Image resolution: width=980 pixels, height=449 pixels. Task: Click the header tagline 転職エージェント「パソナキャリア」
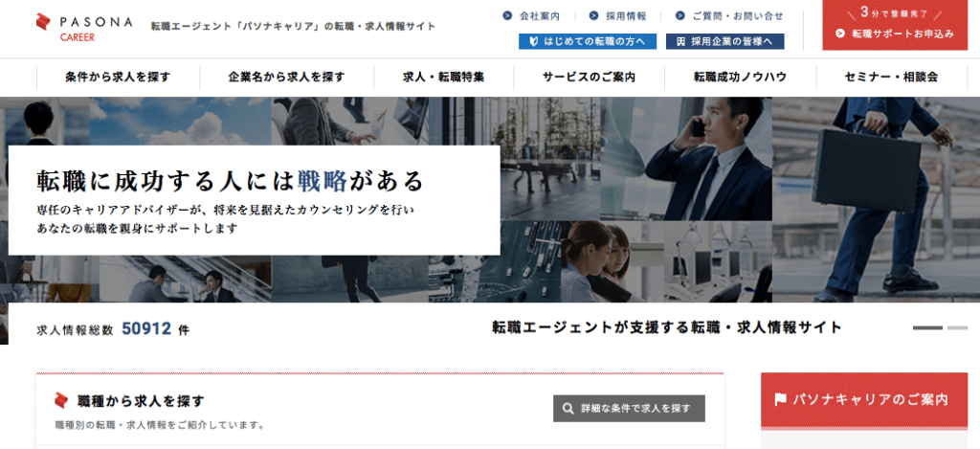click(x=293, y=26)
